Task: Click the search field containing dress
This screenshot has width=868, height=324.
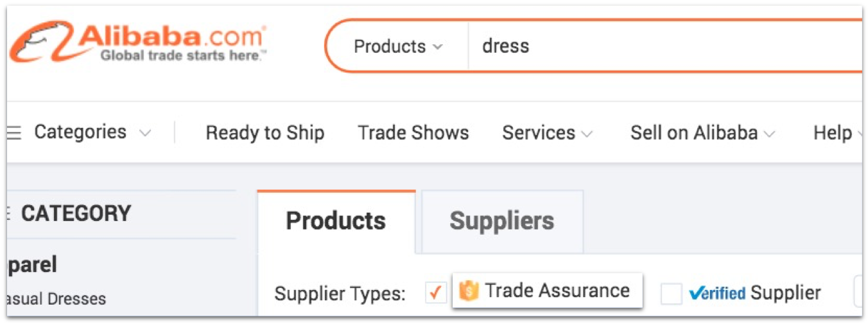Action: coord(664,46)
